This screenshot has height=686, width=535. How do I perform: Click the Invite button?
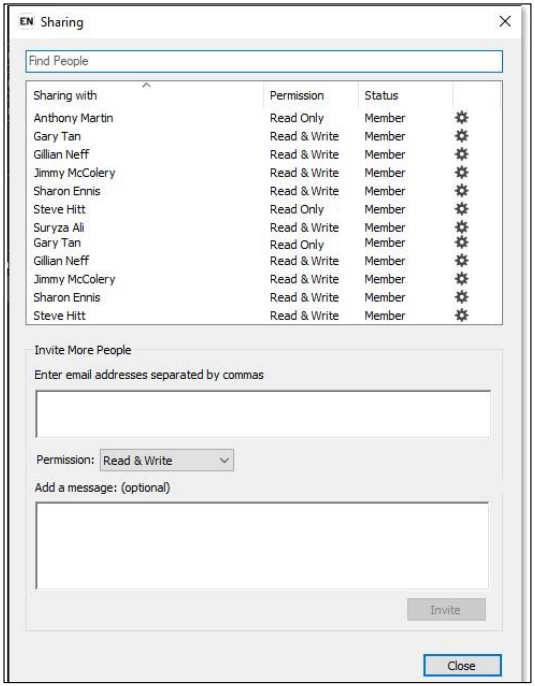pyautogui.click(x=446, y=609)
